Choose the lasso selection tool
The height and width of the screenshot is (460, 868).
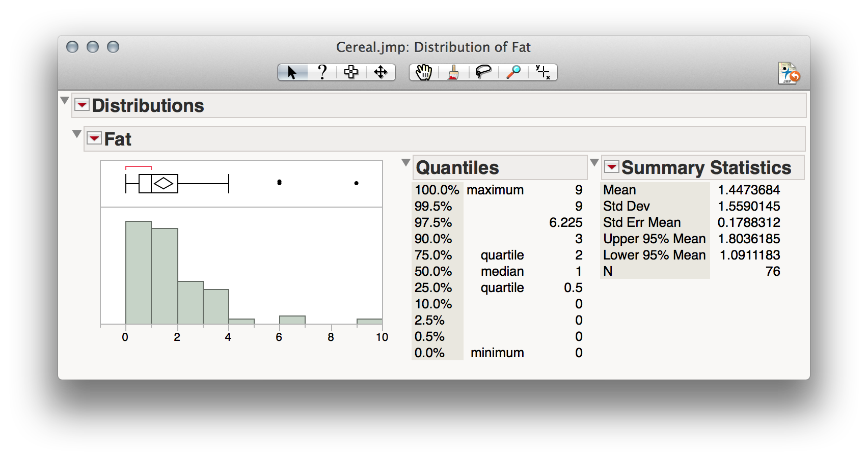[x=483, y=72]
